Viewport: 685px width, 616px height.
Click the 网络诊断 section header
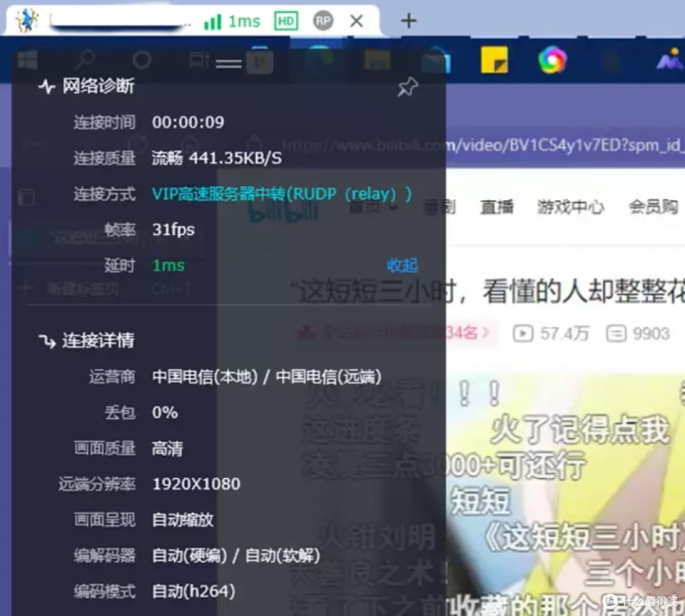(x=86, y=86)
